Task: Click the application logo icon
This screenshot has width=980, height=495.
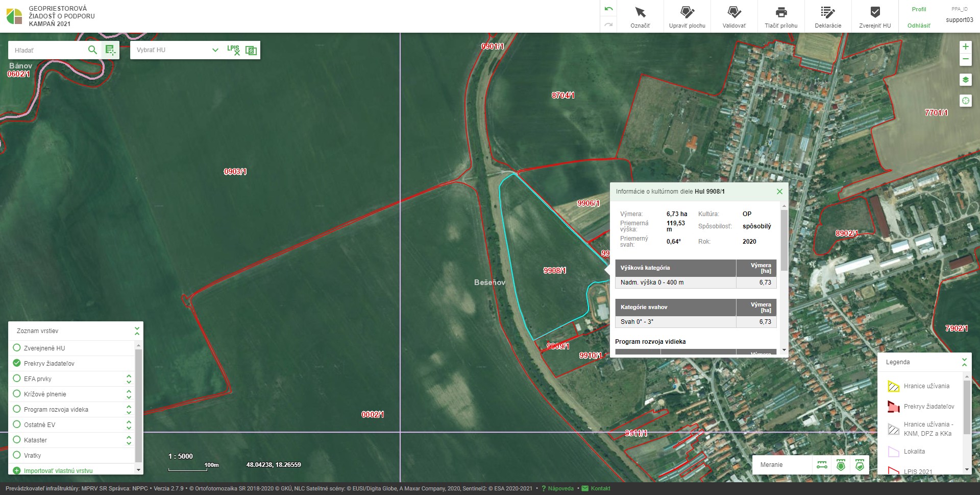Action: [x=14, y=16]
